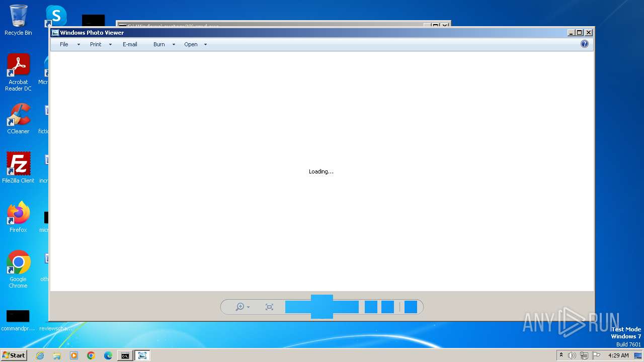Click the 'Loading...' text in the viewer
Viewport: 644px width, 362px height.
[321, 171]
